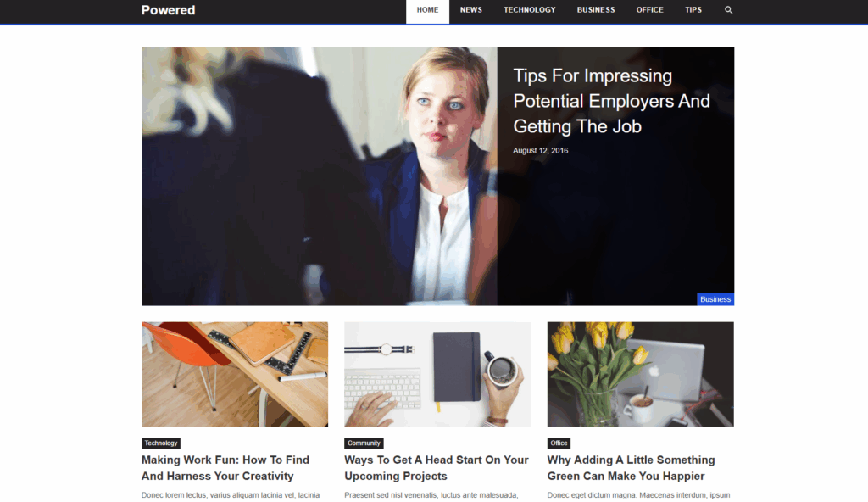Open "Why Adding A Little Something Green" article

(x=631, y=467)
